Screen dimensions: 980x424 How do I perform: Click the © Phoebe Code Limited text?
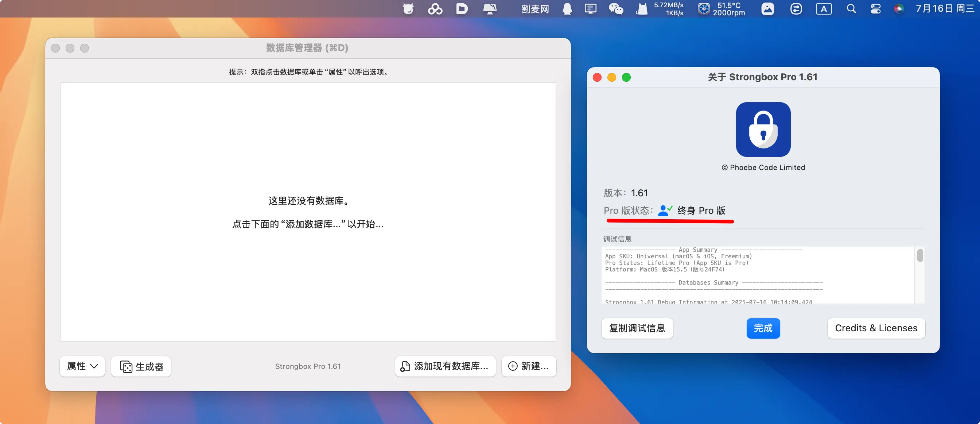click(763, 167)
